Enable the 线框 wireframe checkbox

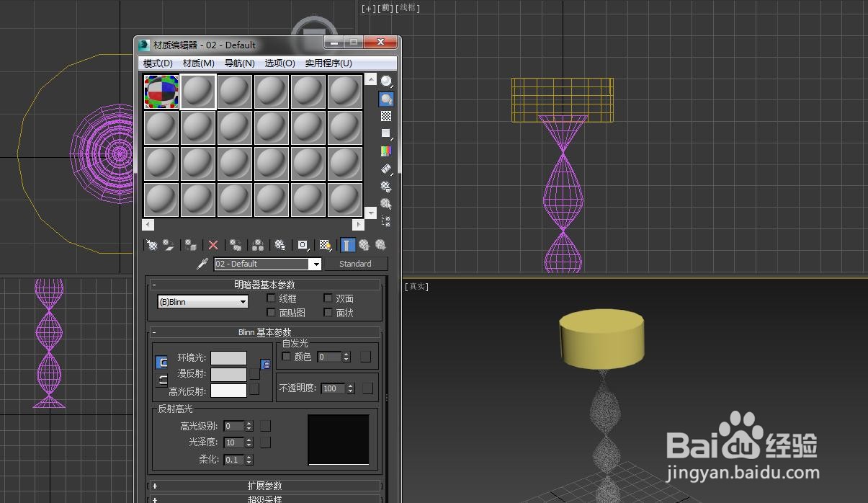point(272,298)
